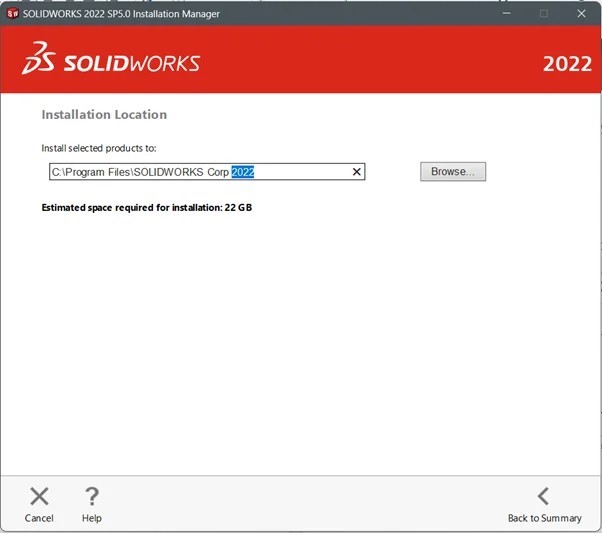Viewport: 602px width, 533px height.
Task: Click the Cancel X icon
Action: [39, 497]
